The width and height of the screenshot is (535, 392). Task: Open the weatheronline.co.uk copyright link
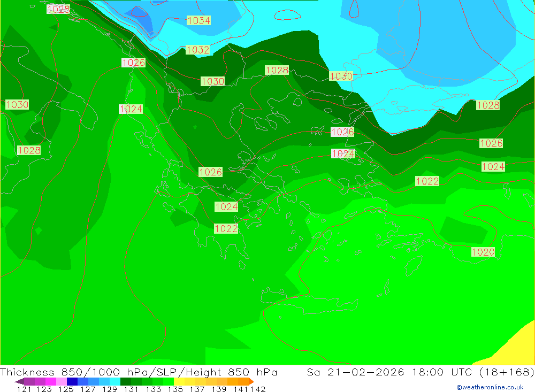(x=490, y=387)
